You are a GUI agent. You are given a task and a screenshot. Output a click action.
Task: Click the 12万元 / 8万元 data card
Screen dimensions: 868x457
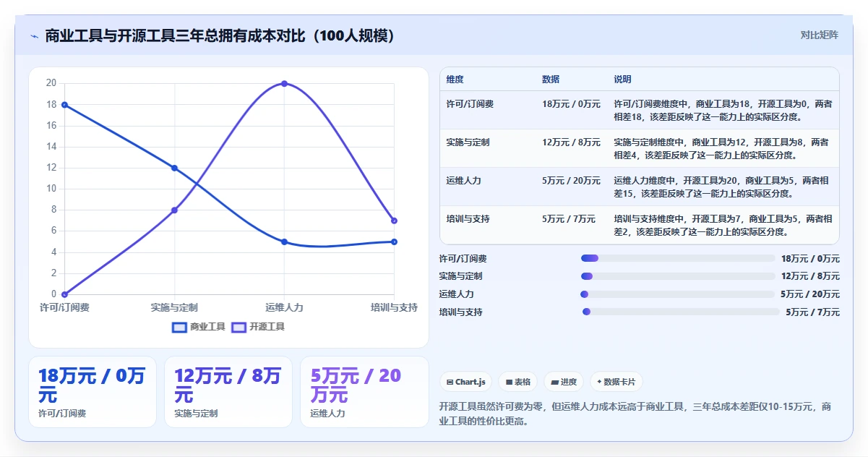[228, 392]
